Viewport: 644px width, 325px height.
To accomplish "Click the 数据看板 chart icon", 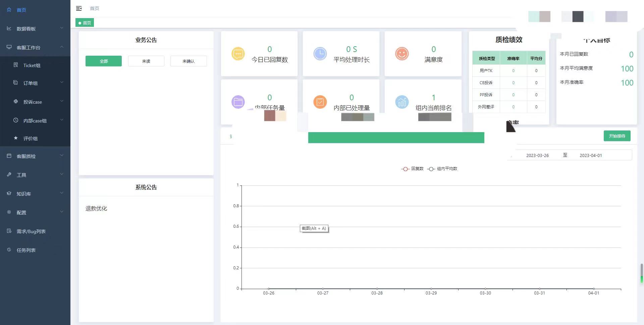I will pyautogui.click(x=9, y=29).
